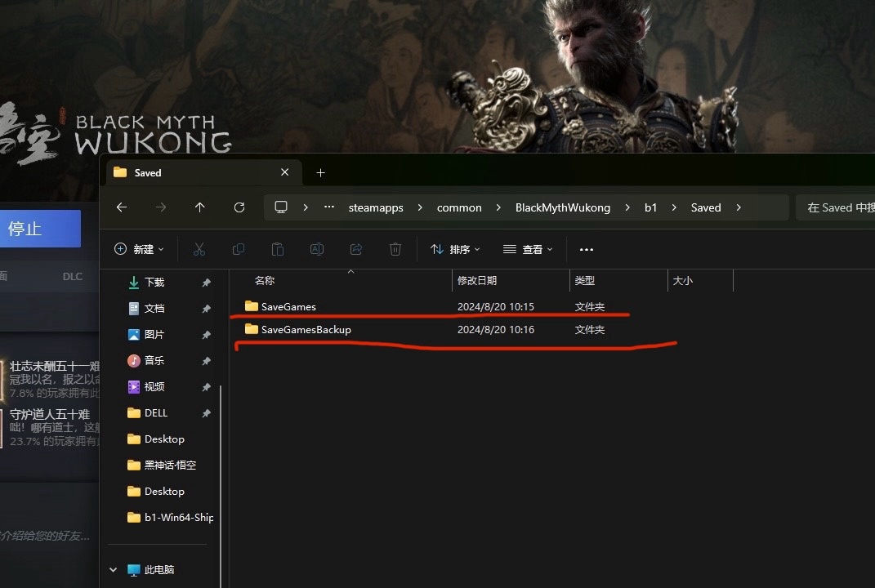This screenshot has width=875, height=588.
Task: Unpin 视频 using its pin icon
Action: (x=206, y=387)
